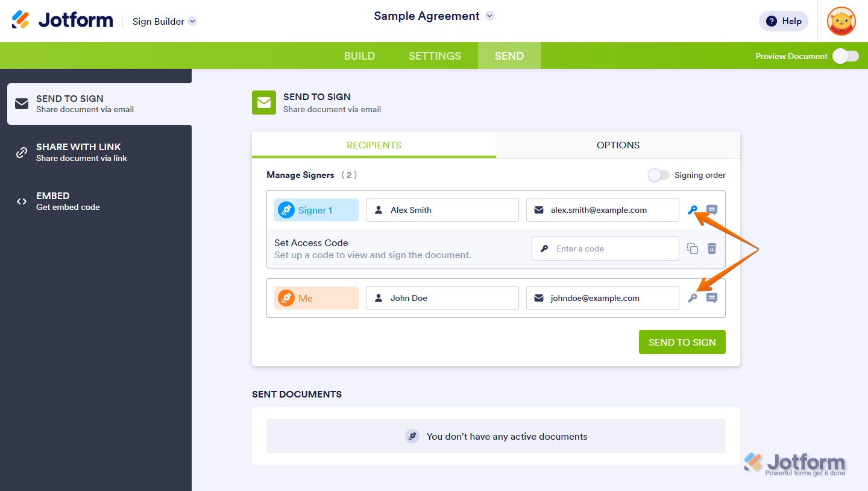Go to the BUILD tab
The height and width of the screenshot is (491, 868).
coord(359,55)
